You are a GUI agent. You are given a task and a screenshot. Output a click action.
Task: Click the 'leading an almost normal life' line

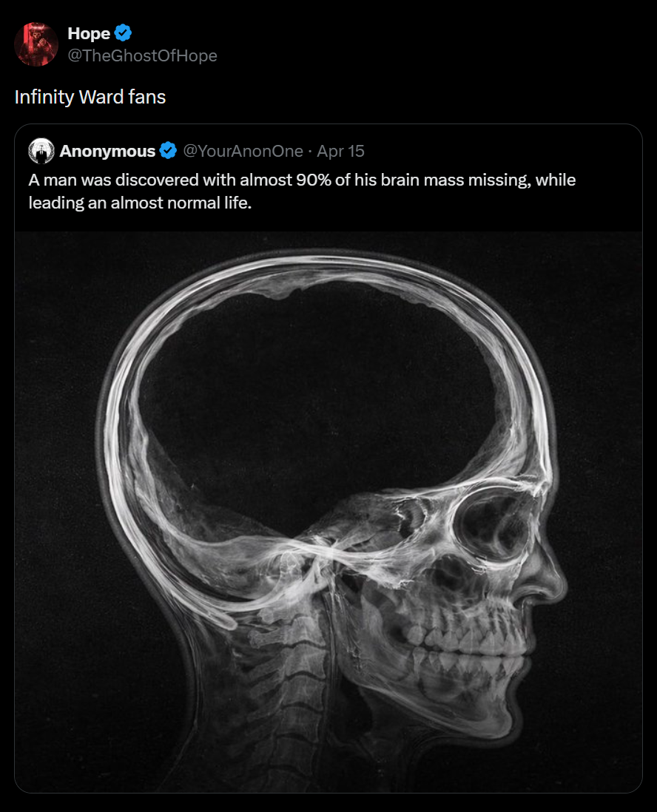[140, 203]
